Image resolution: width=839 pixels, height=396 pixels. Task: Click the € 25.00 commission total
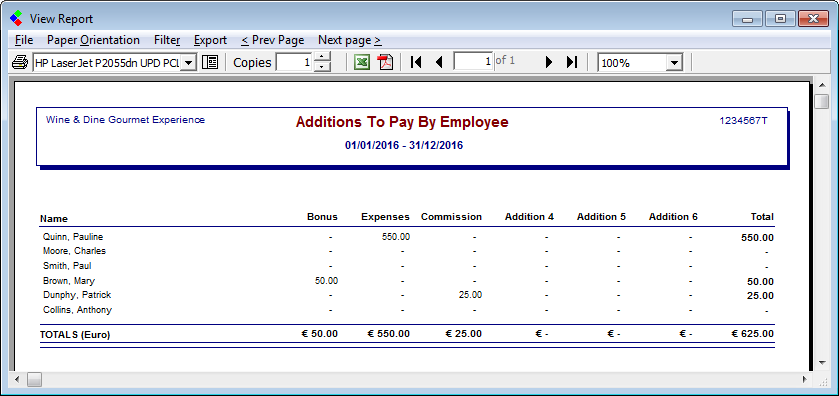(464, 334)
